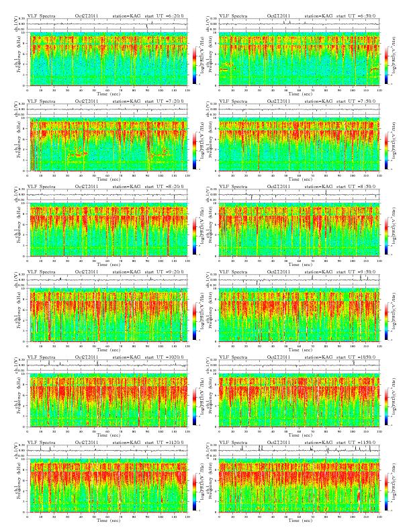Select the spectrogram starting UT 8:20:0
411x532 pixels.
[x=107, y=230]
